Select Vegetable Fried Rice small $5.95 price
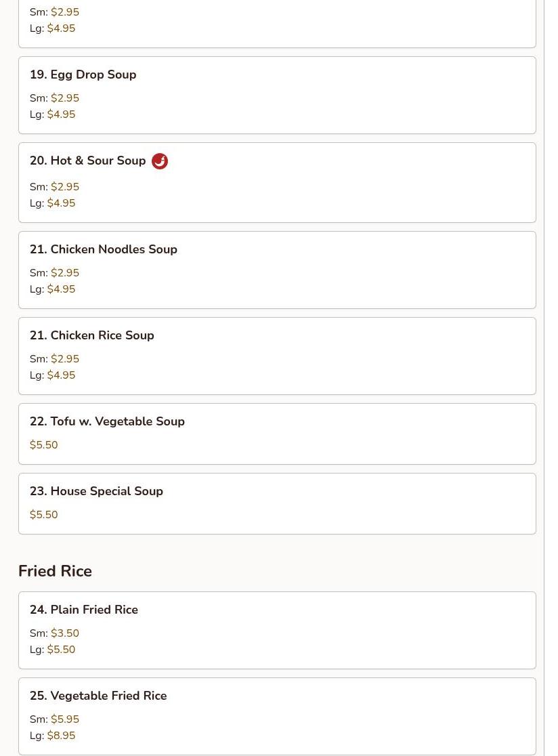 [x=65, y=719]
